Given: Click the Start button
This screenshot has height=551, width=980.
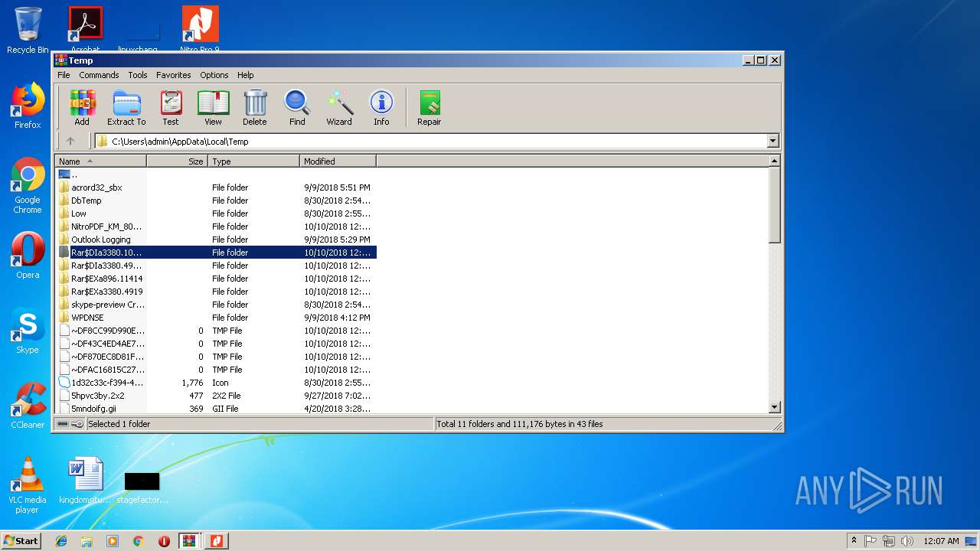Looking at the screenshot, I should (21, 541).
